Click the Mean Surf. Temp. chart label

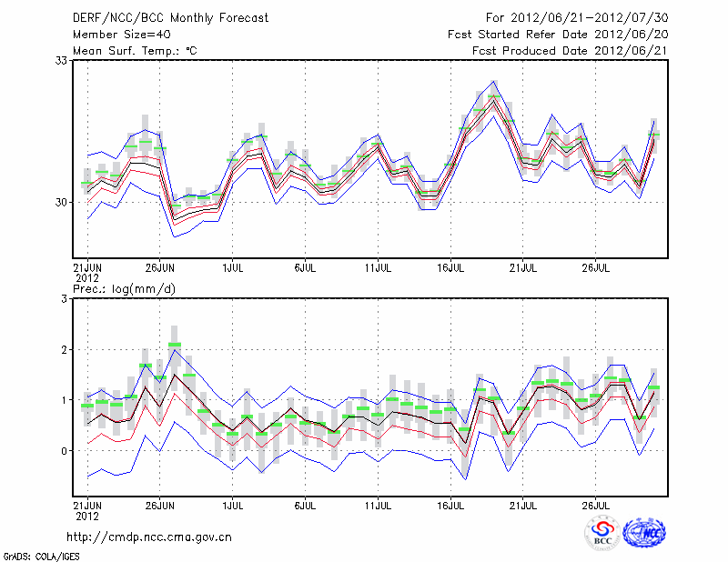135,51
